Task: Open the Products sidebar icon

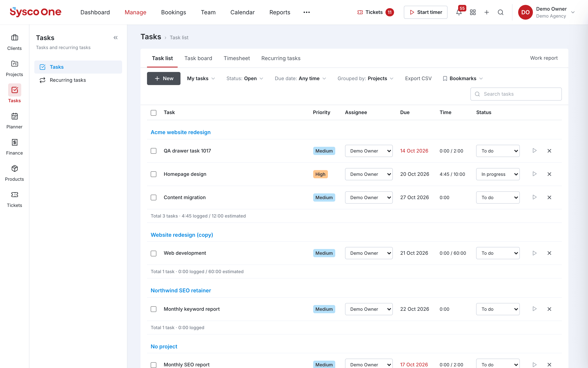Action: 14,173
